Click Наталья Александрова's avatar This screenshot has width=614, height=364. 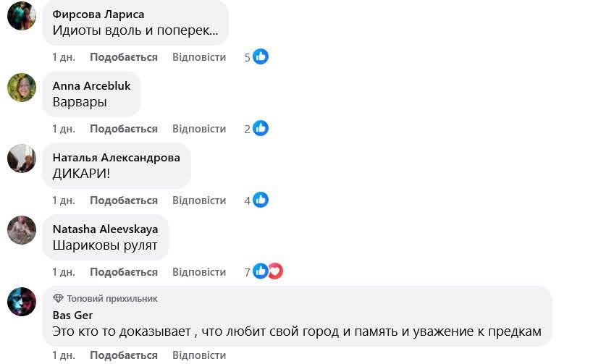click(x=22, y=159)
